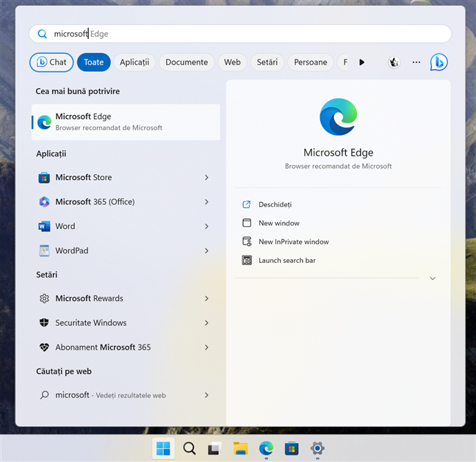Click Microsoft 365 (Office) label
The height and width of the screenshot is (462, 476).
tap(95, 202)
